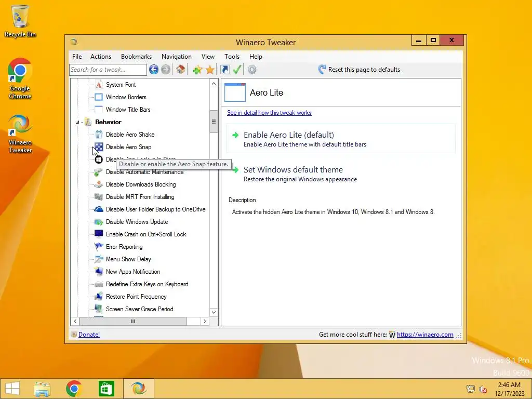This screenshot has width=532, height=399.
Task: Open the Bookmarks menu
Action: coord(137,57)
